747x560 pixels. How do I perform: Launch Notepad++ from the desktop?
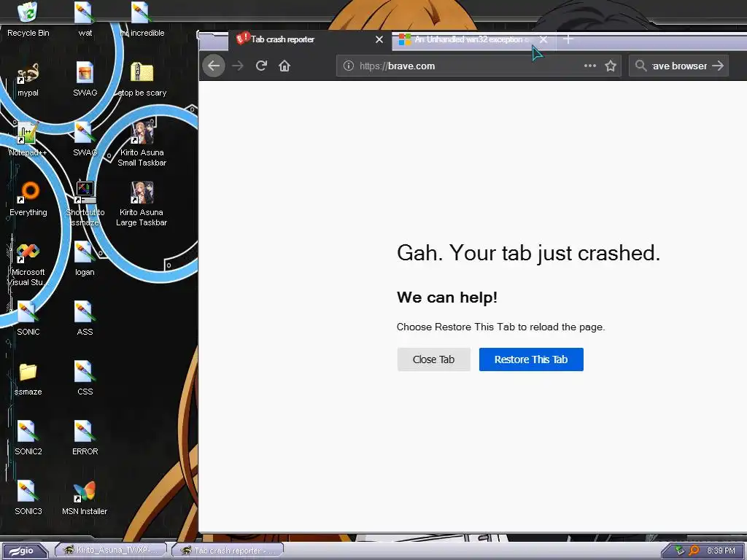(x=28, y=139)
